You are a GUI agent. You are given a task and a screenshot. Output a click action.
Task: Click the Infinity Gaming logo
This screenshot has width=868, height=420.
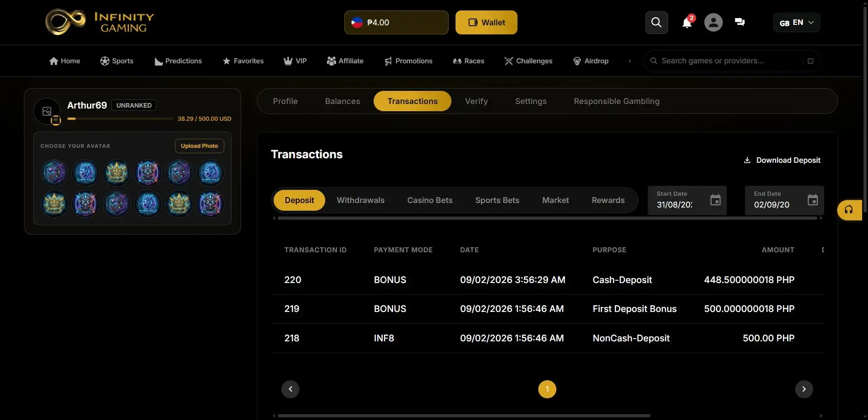(x=100, y=22)
